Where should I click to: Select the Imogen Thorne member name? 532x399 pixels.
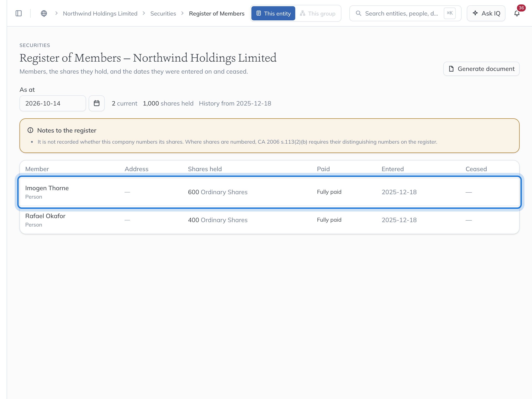pos(47,188)
